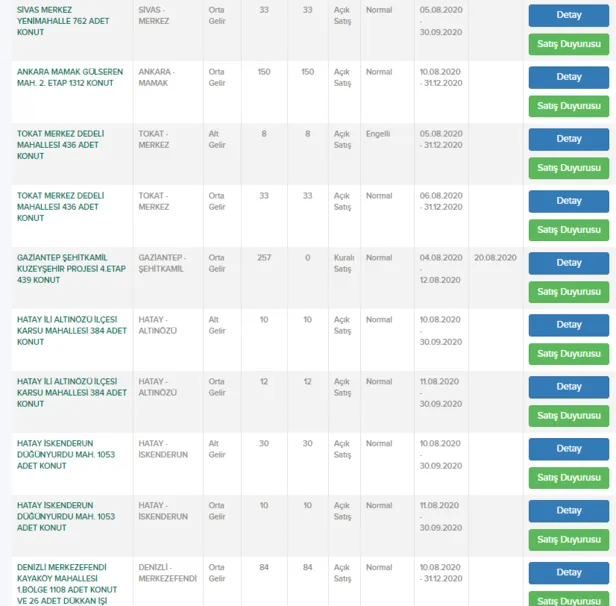Show Satış Duyurusu for Hatay İskenderun 30-unit row
616x606 pixels.
(568, 478)
